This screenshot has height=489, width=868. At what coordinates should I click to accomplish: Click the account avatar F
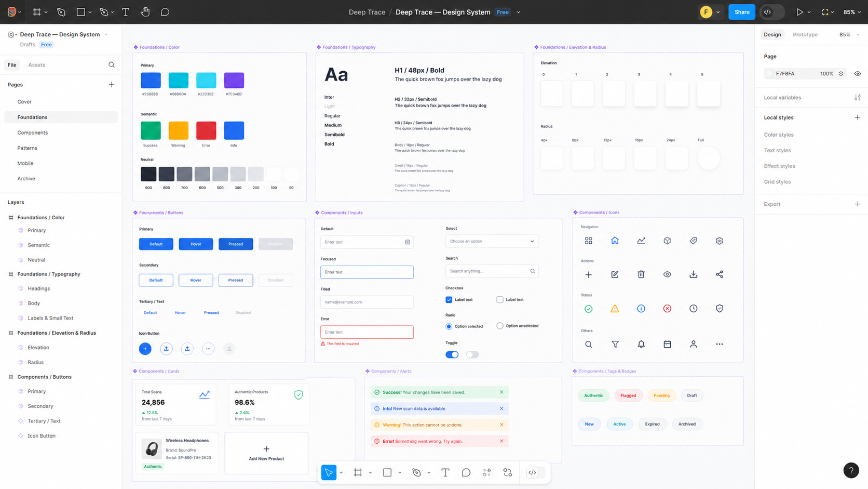[706, 12]
